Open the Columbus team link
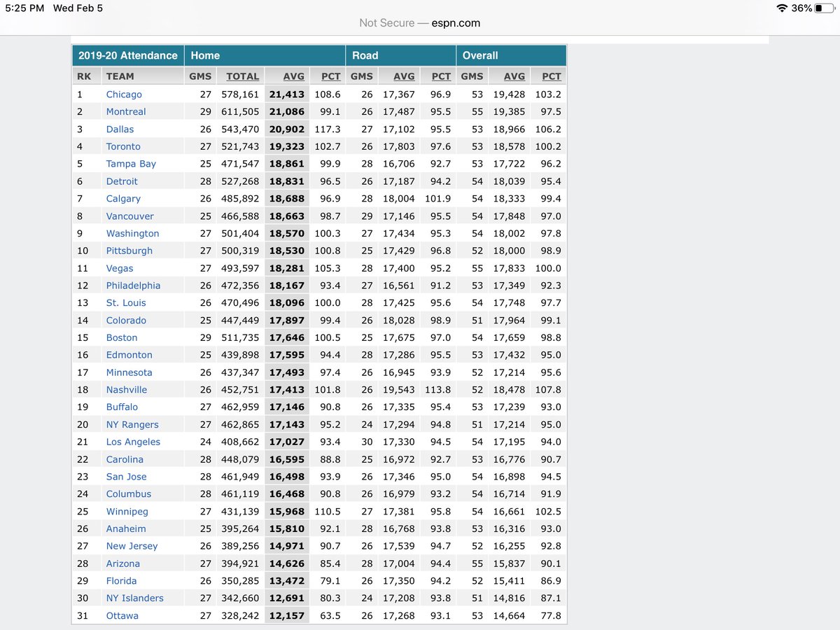Viewport: 840px width, 630px height. tap(129, 494)
